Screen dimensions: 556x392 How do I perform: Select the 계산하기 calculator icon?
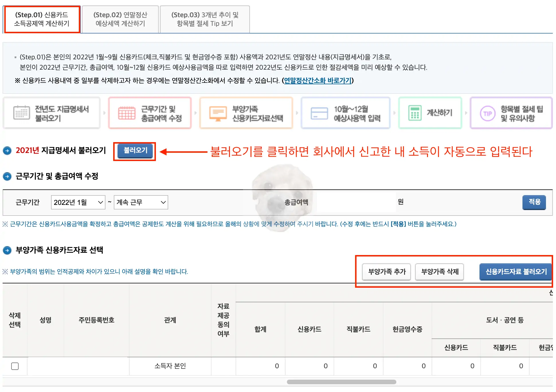415,113
